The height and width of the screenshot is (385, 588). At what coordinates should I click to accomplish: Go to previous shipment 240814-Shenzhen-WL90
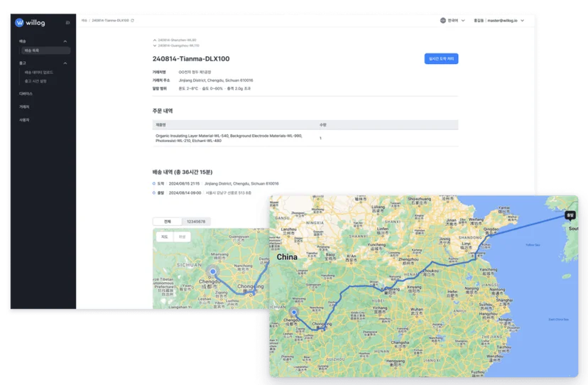tap(175, 40)
